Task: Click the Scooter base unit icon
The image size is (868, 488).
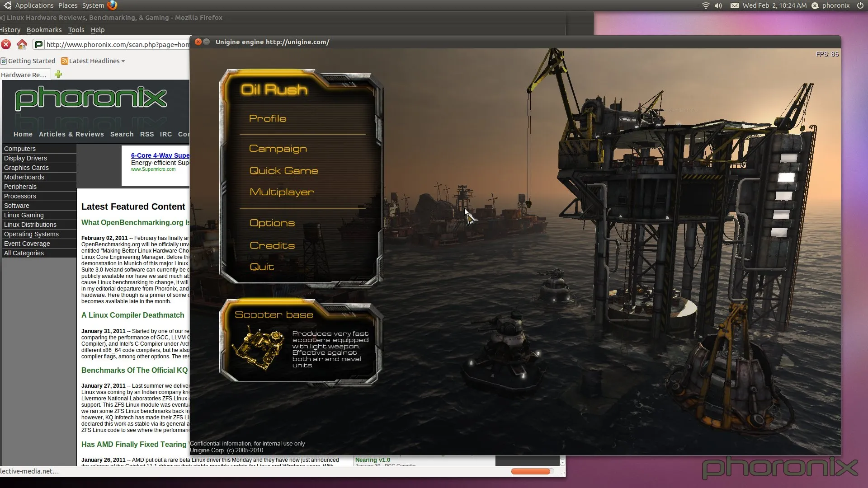Action: [258, 348]
